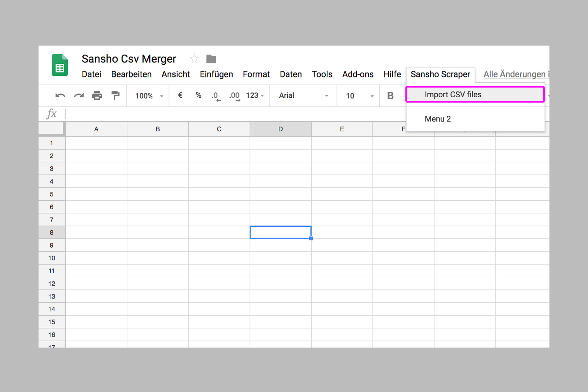The image size is (588, 392).
Task: Select row 7 header
Action: point(52,220)
